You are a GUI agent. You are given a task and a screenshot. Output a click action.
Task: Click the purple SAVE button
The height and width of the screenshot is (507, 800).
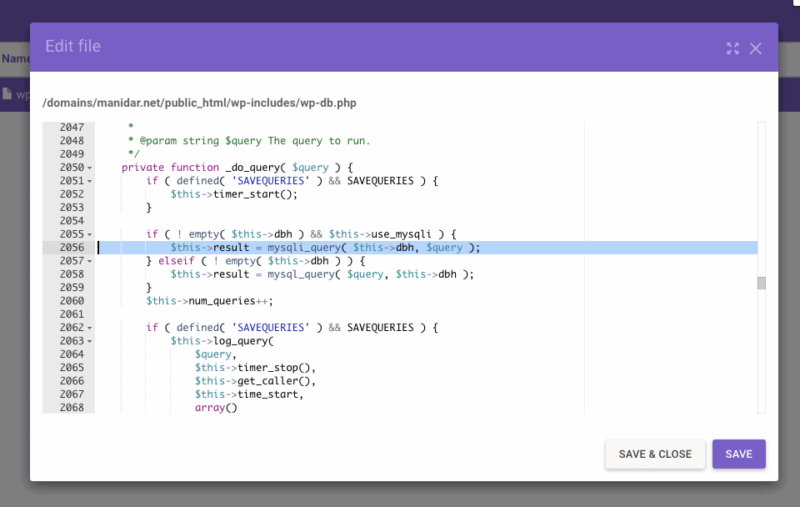pyautogui.click(x=738, y=454)
